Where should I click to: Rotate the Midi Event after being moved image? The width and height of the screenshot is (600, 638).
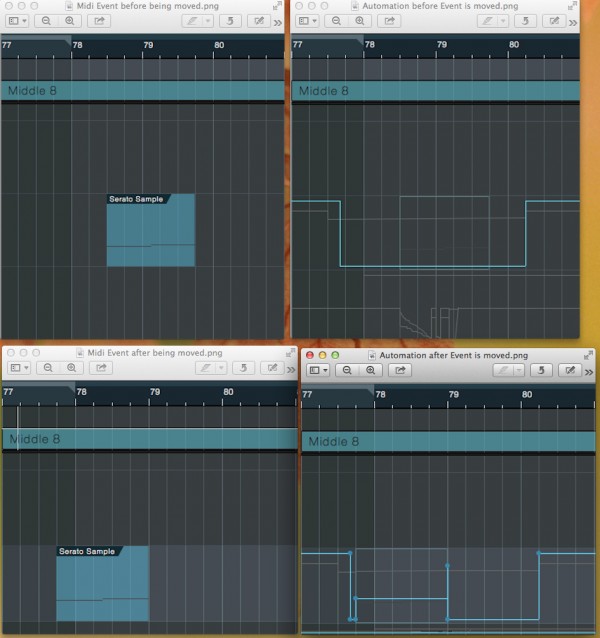point(243,368)
